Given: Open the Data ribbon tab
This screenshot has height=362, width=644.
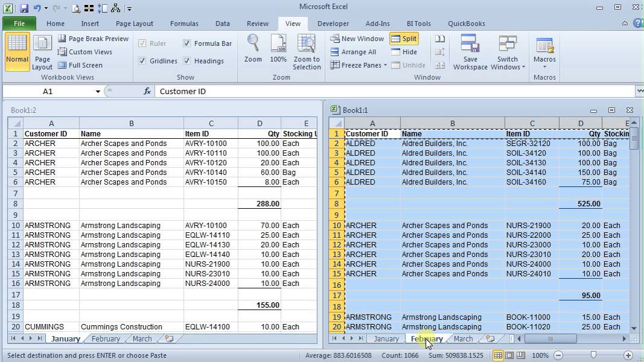Looking at the screenshot, I should point(223,24).
